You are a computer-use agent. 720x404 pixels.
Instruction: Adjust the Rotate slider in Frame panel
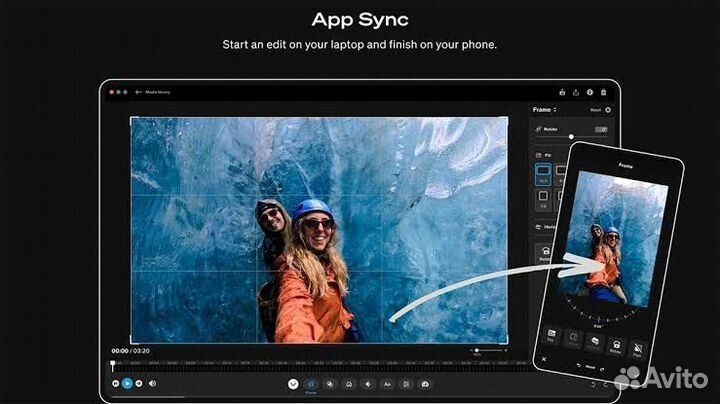(x=571, y=136)
